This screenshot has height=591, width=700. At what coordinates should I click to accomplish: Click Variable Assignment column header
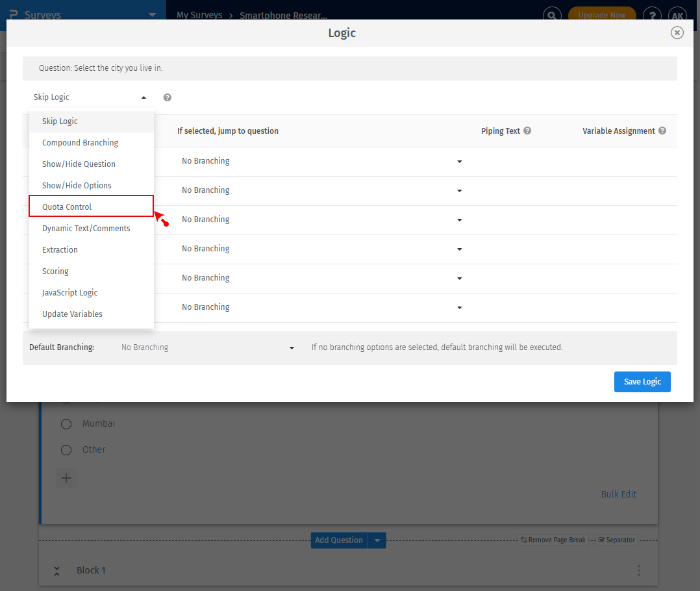click(x=618, y=131)
